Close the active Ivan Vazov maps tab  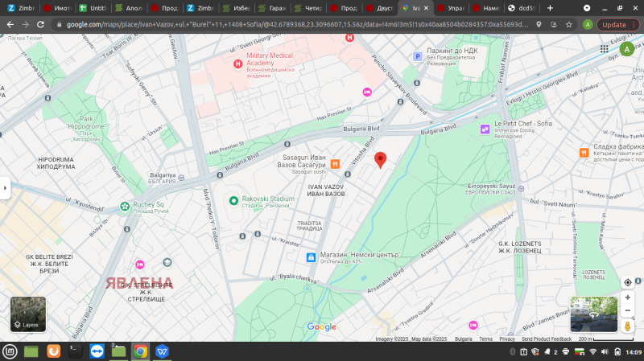(x=426, y=8)
